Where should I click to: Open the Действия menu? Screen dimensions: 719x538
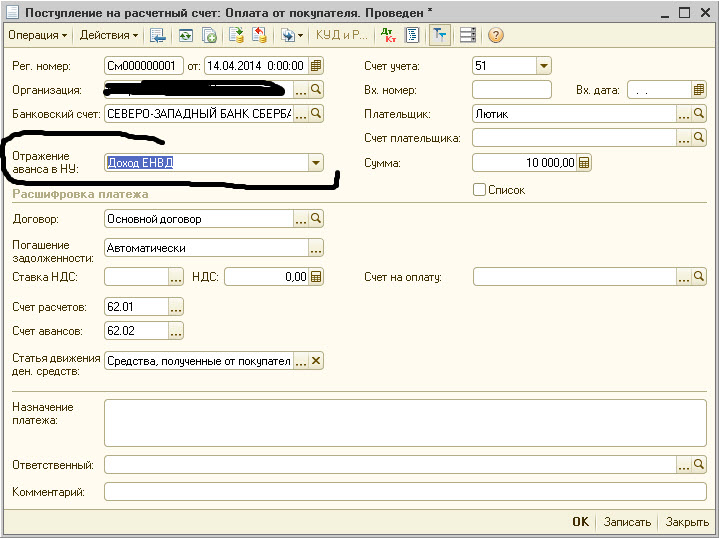click(107, 35)
